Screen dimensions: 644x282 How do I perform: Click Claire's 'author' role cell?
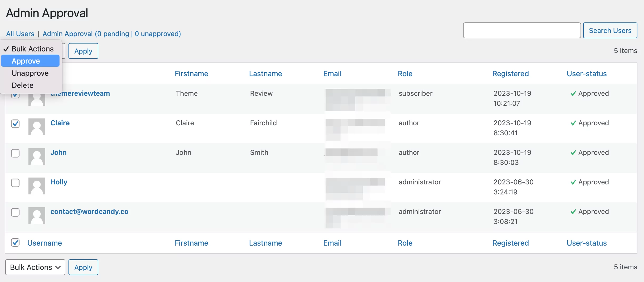409,123
